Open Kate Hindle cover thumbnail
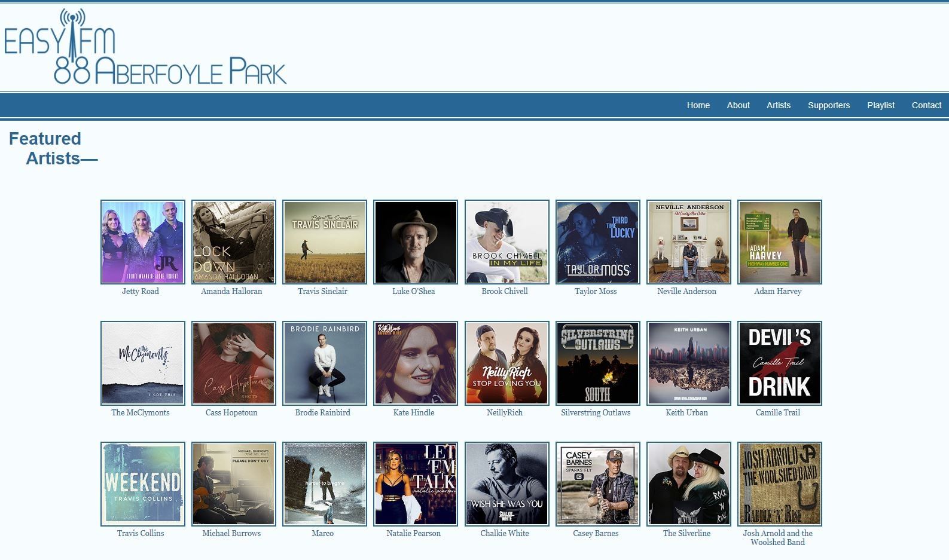Image resolution: width=949 pixels, height=560 pixels. [x=416, y=363]
